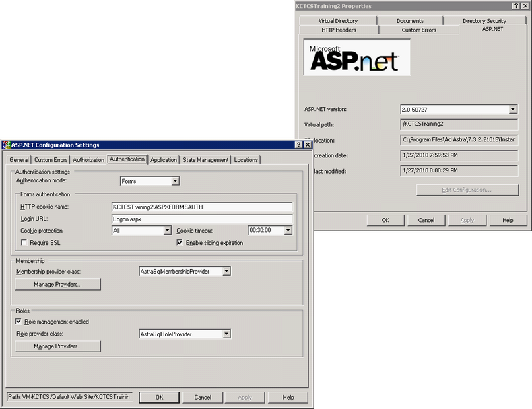Click the Login URL input field

point(202,219)
